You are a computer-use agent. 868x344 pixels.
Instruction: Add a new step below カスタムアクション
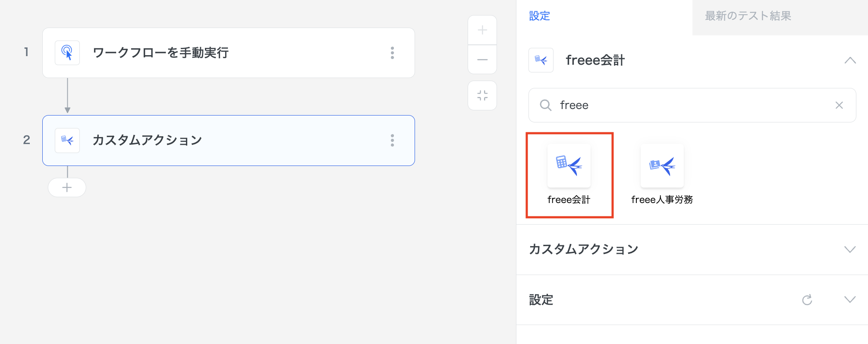tap(67, 188)
